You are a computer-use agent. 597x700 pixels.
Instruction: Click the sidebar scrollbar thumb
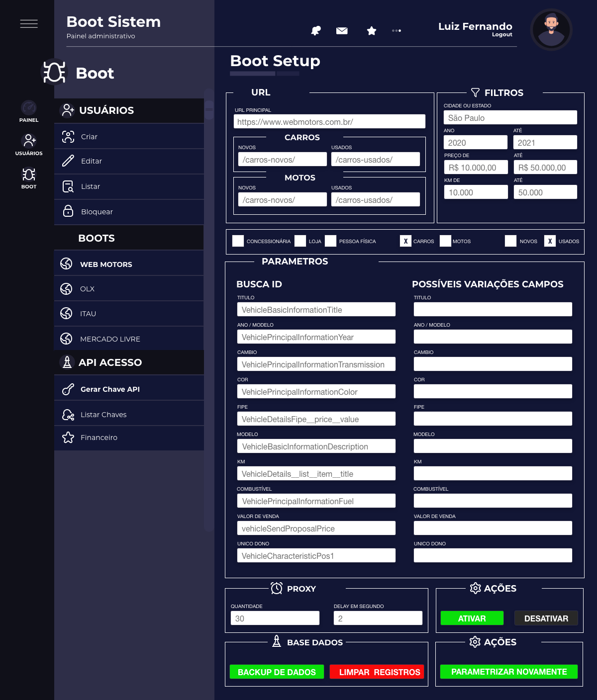point(209,110)
